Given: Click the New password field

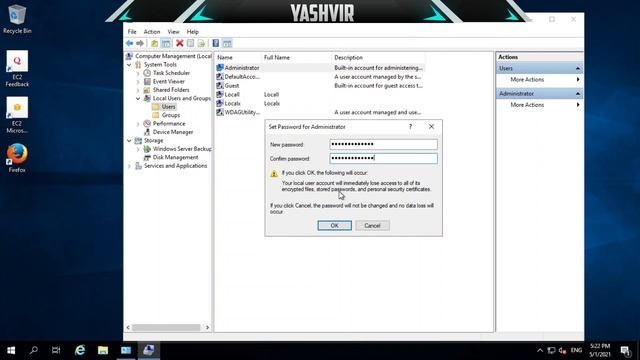Looking at the screenshot, I should [383, 144].
